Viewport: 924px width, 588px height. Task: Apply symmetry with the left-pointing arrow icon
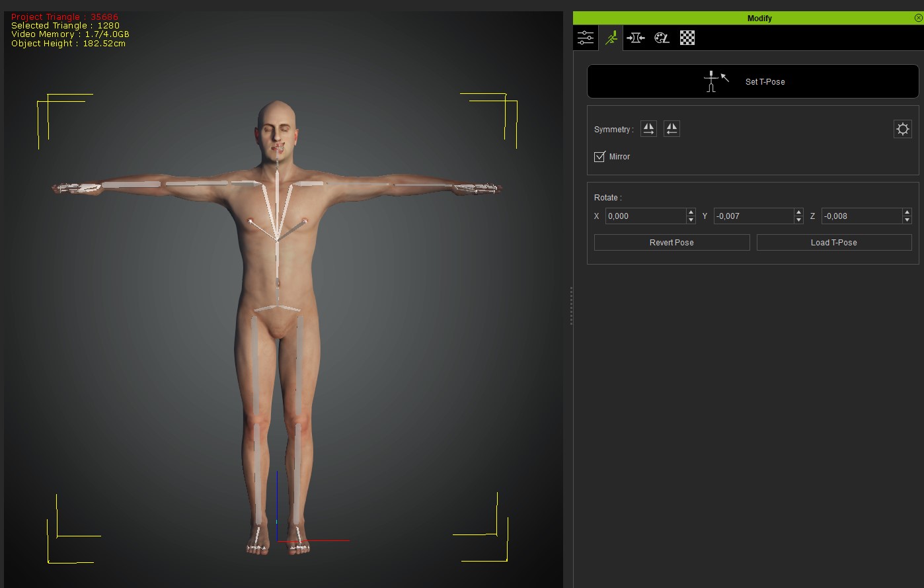pyautogui.click(x=672, y=129)
